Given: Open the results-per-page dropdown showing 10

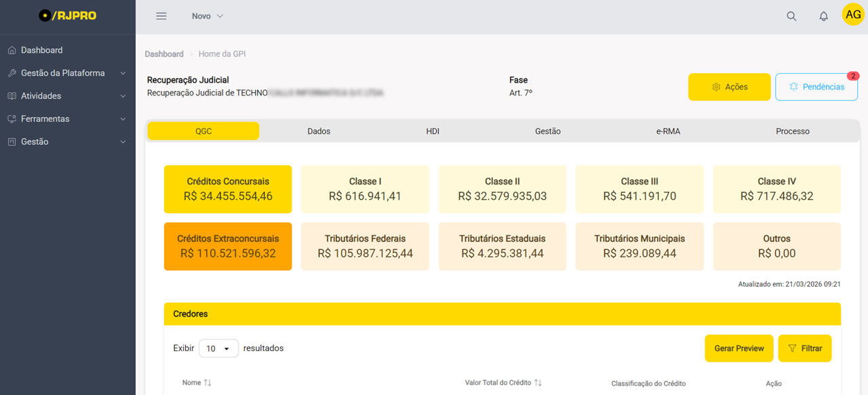Looking at the screenshot, I should (218, 348).
